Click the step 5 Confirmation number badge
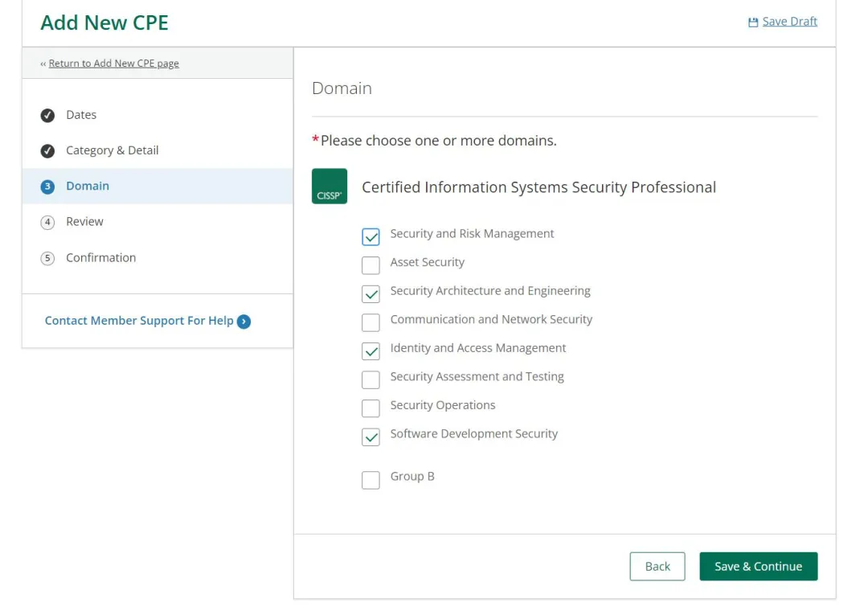 click(x=47, y=258)
